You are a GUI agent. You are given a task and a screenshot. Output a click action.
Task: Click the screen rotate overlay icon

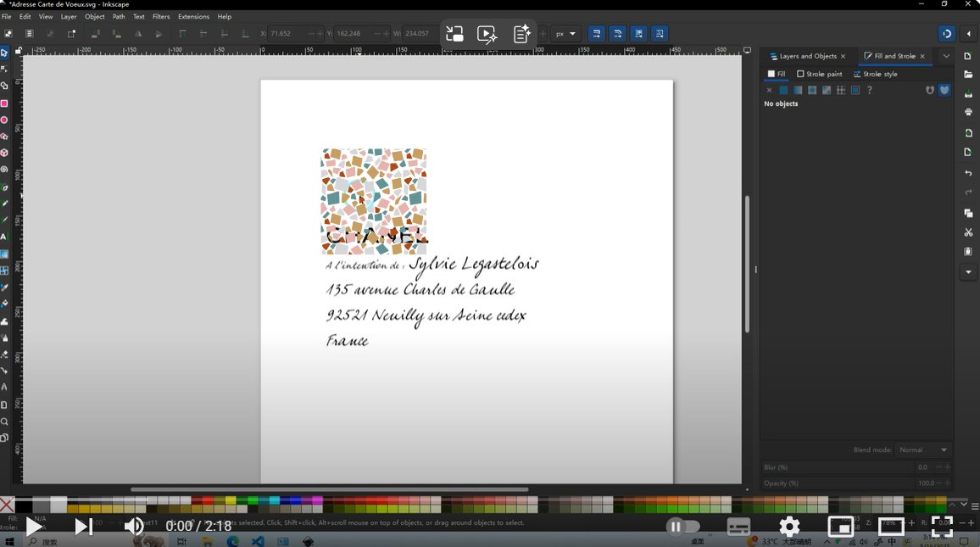(454, 34)
